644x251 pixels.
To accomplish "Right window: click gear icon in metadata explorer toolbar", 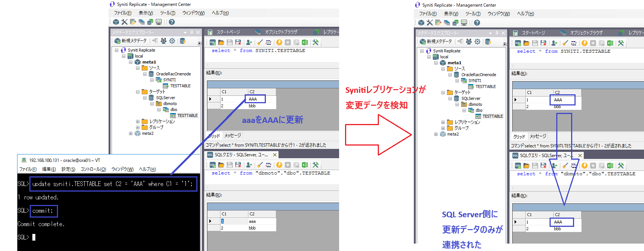I will point(477,42).
